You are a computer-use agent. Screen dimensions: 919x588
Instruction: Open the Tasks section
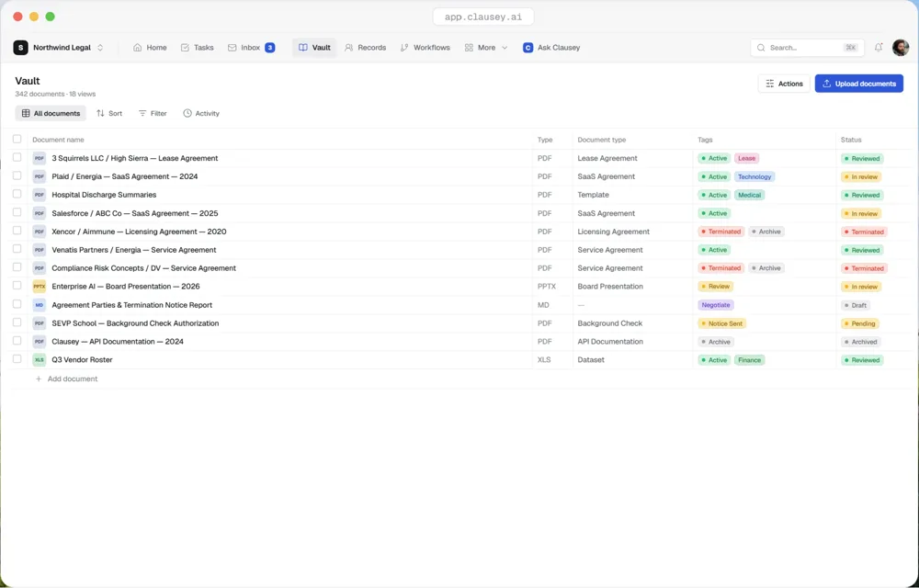(x=197, y=48)
